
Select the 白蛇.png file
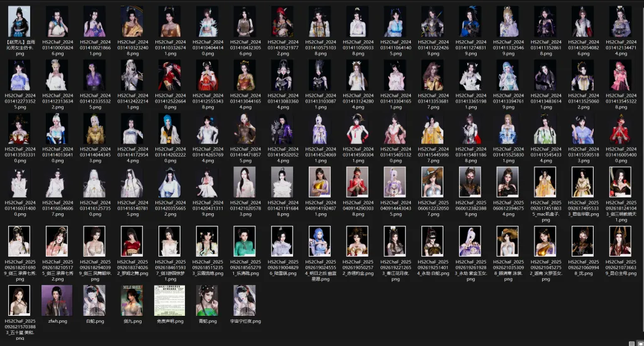click(95, 300)
